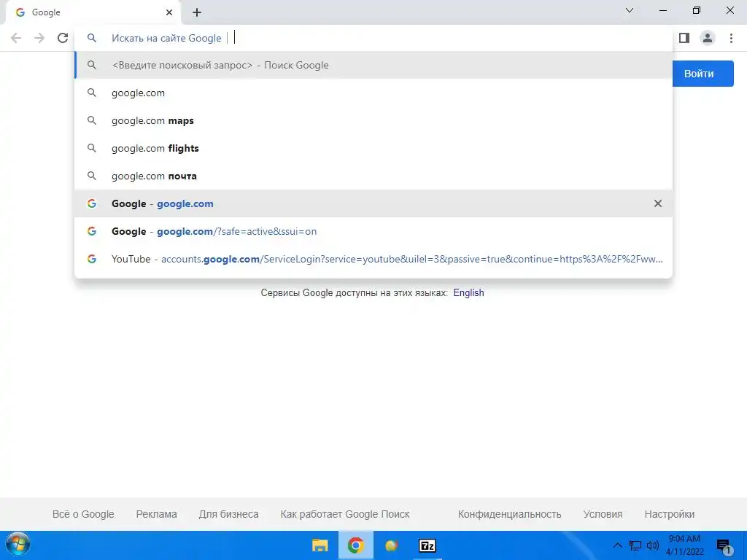
Task: Open 'Условия' footer link
Action: point(603,514)
